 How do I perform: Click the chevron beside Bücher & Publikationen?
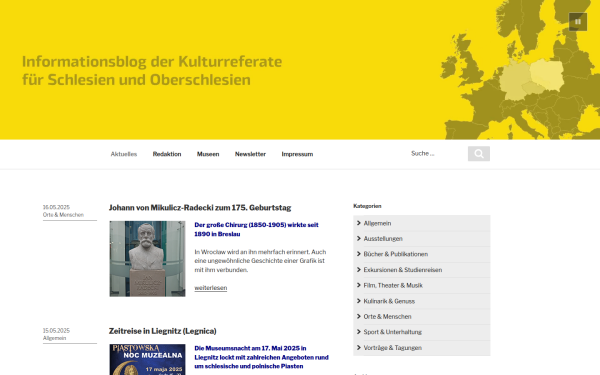click(359, 254)
